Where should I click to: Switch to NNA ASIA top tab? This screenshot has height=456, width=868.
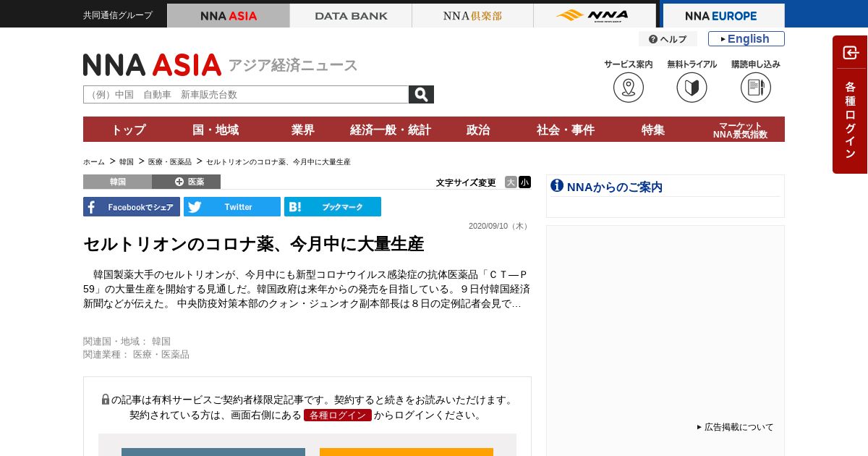point(229,15)
